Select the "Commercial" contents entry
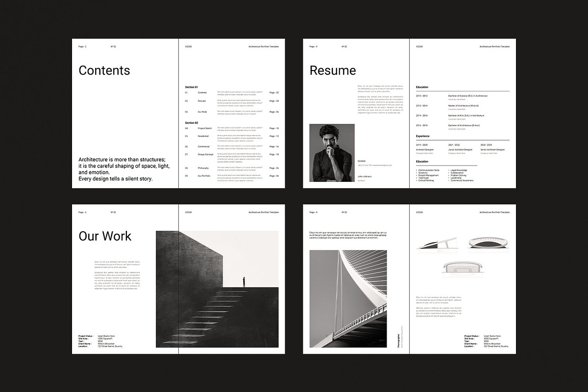This screenshot has width=588, height=392. tap(204, 147)
